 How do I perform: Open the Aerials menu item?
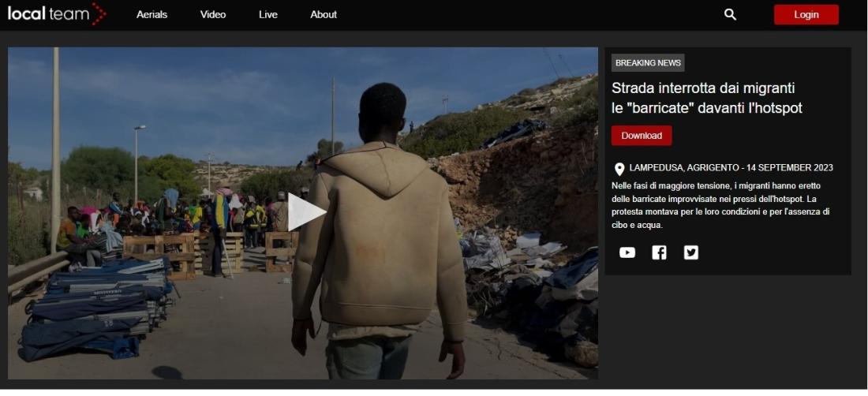click(x=152, y=15)
